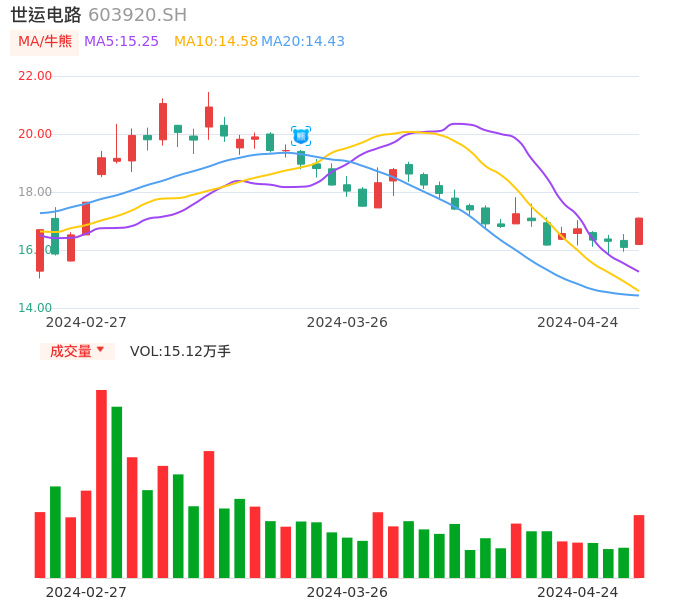
Task: Click the tallest green volume bar
Action: (117, 492)
